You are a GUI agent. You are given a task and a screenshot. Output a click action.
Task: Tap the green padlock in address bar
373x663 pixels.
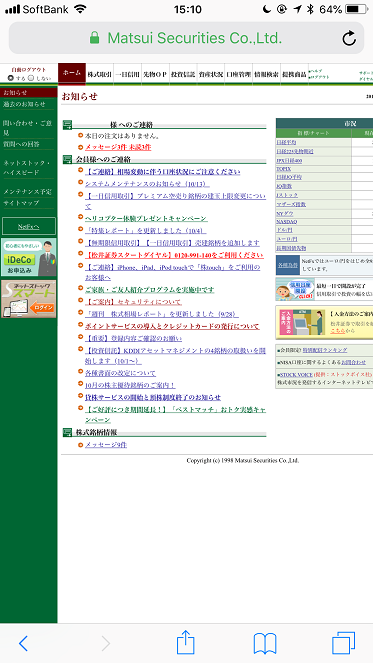[x=95, y=38]
